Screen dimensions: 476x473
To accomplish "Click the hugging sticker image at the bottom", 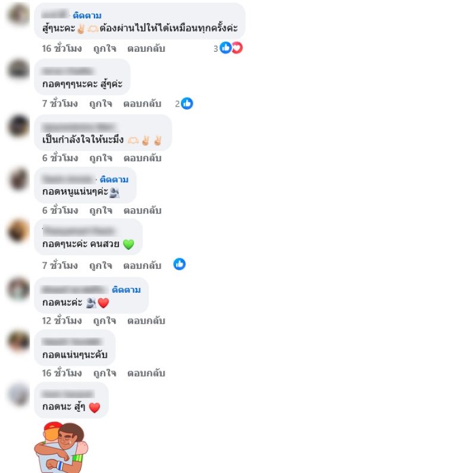I will [61, 447].
